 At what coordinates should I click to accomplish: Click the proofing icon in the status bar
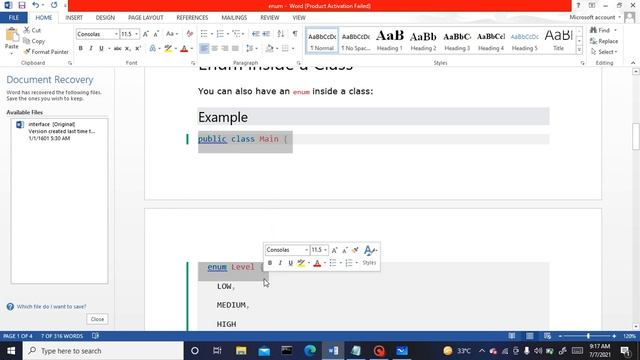95,336
